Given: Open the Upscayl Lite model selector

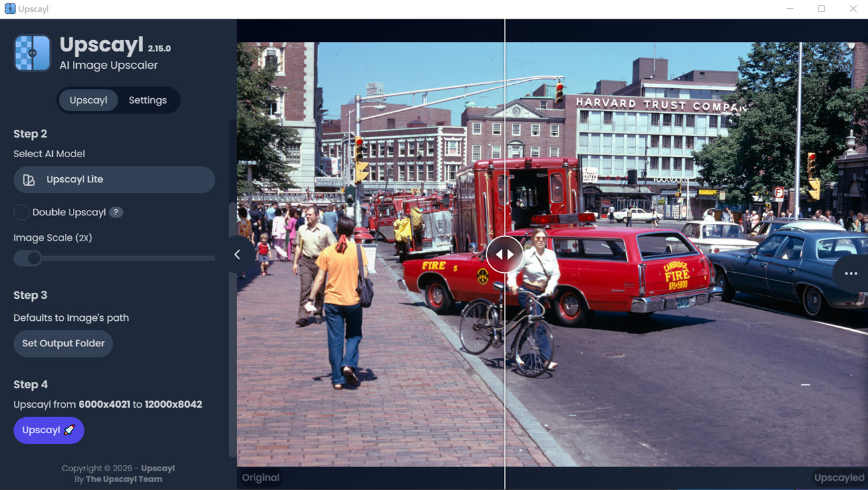Looking at the screenshot, I should click(114, 180).
